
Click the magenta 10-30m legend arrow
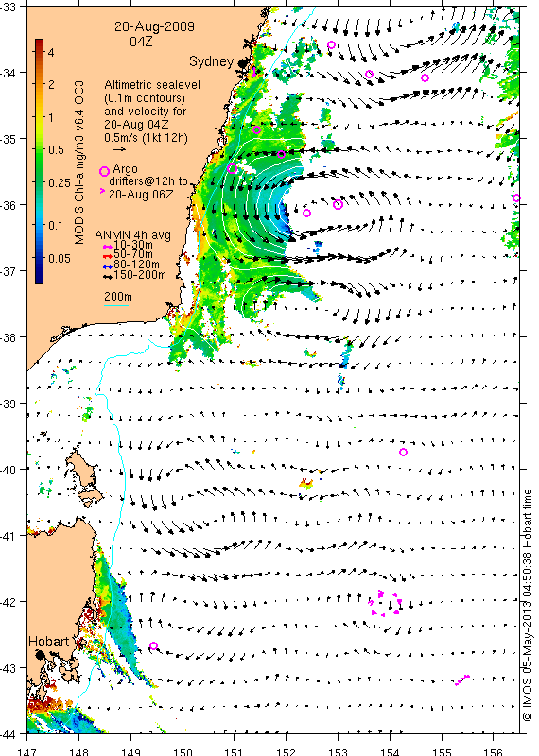tap(108, 247)
